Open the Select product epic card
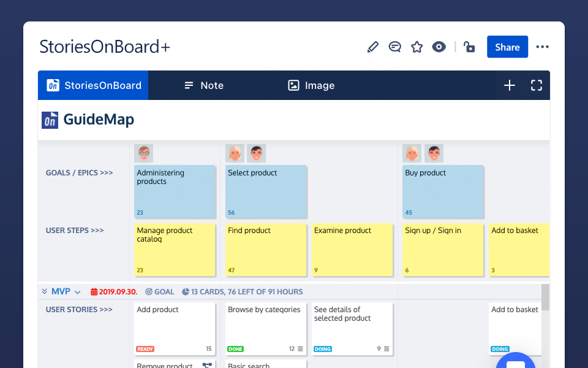This screenshot has height=368, width=588. pos(266,191)
